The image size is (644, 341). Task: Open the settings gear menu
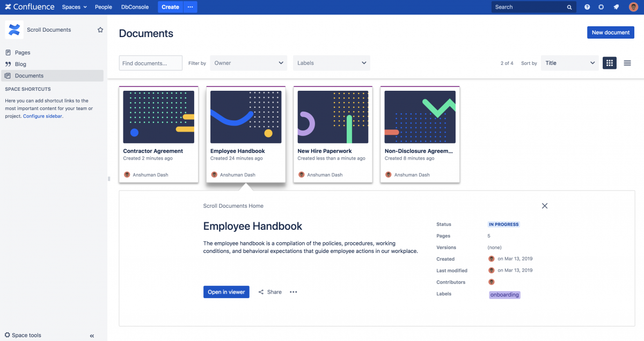(x=601, y=7)
